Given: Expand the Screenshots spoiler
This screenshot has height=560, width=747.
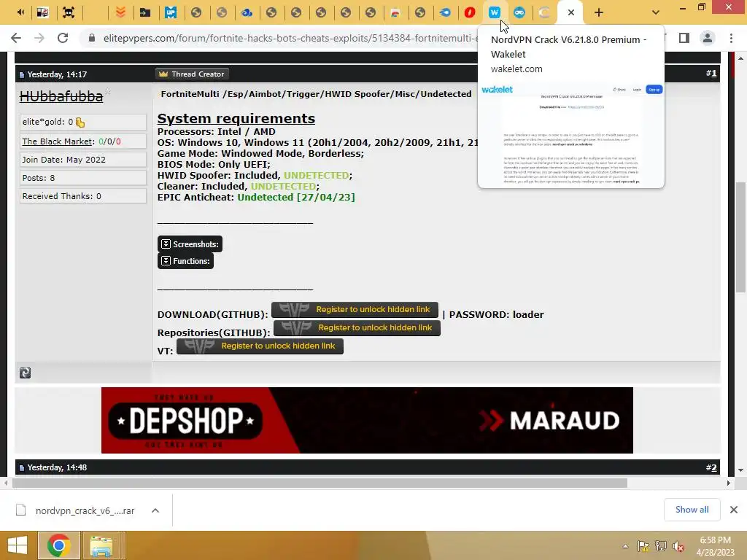Looking at the screenshot, I should pyautogui.click(x=190, y=244).
